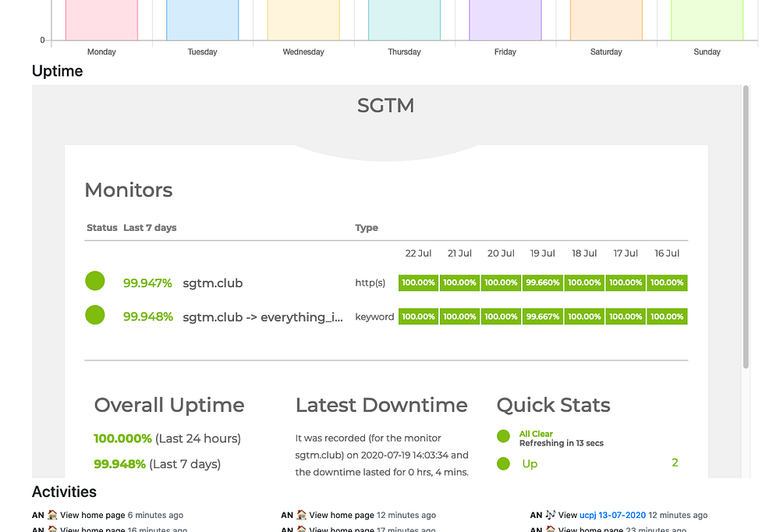Click the keyword type label
The width and height of the screenshot is (780, 532).
(x=374, y=317)
